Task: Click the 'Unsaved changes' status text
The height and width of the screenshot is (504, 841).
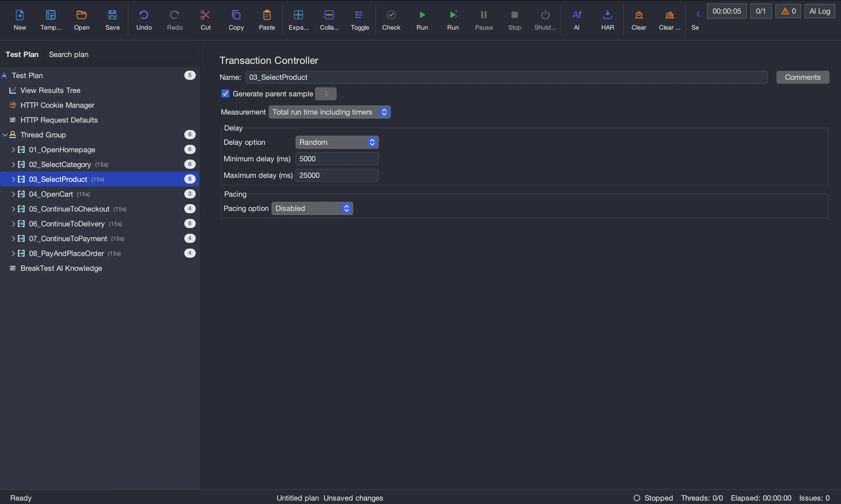Action: [353, 498]
